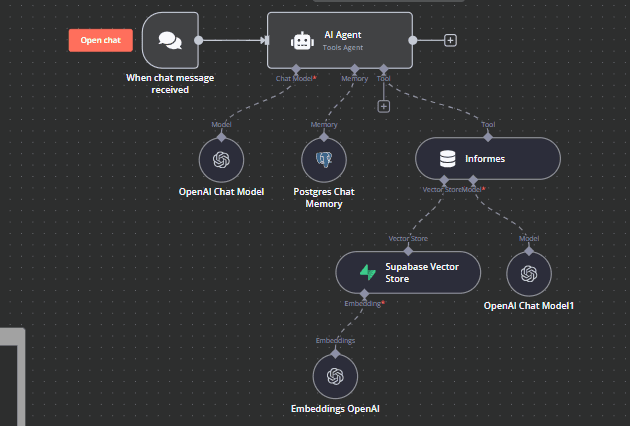Click the Informes Vector Store connector diamond
The width and height of the screenshot is (630, 426).
pyautogui.click(x=444, y=180)
